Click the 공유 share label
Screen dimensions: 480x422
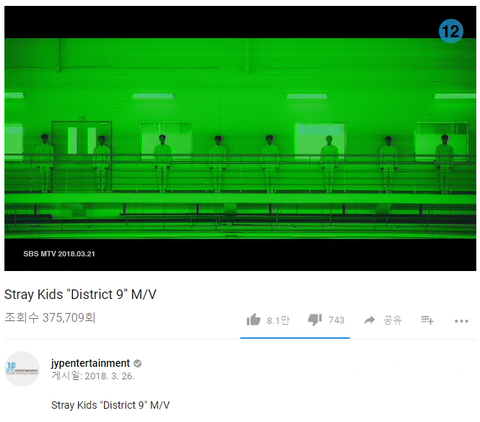point(392,320)
